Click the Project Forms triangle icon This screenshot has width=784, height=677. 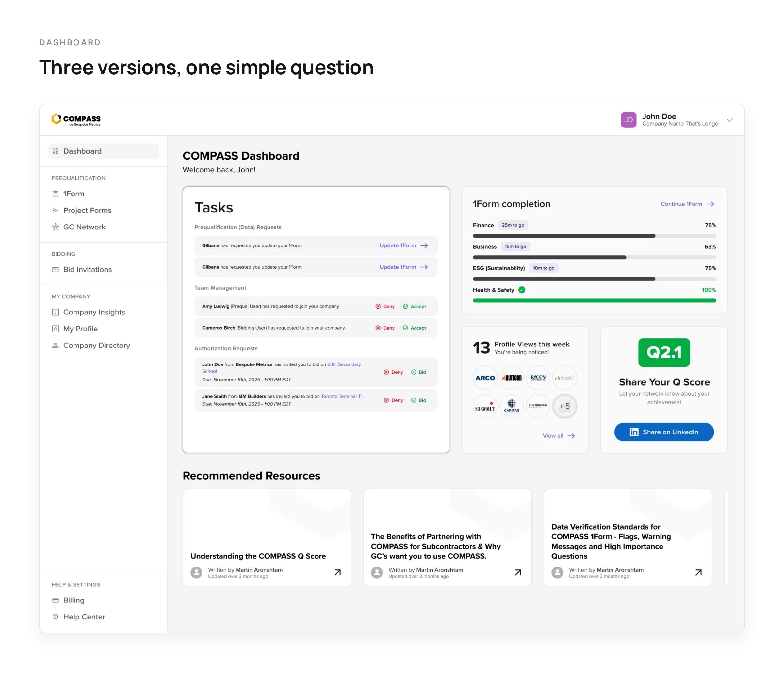click(x=55, y=210)
